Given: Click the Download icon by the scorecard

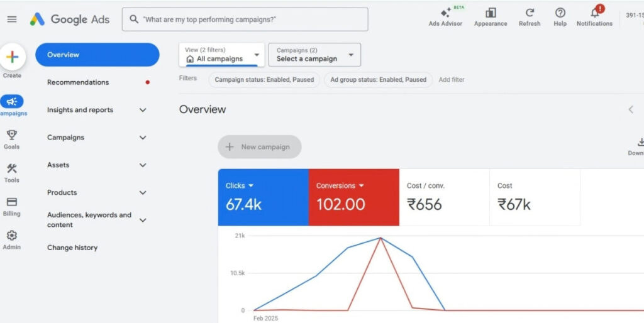Looking at the screenshot, I should pyautogui.click(x=640, y=143).
